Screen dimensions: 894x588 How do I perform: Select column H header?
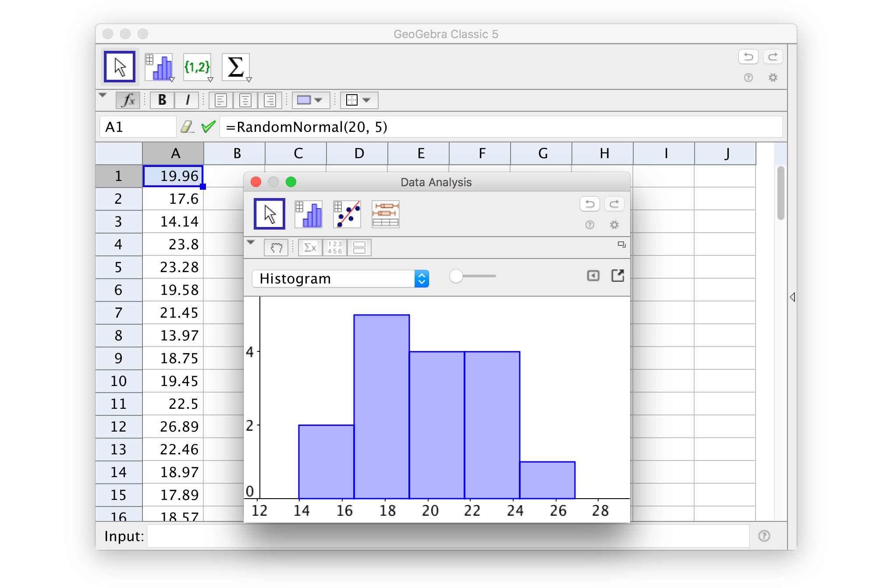click(x=603, y=153)
